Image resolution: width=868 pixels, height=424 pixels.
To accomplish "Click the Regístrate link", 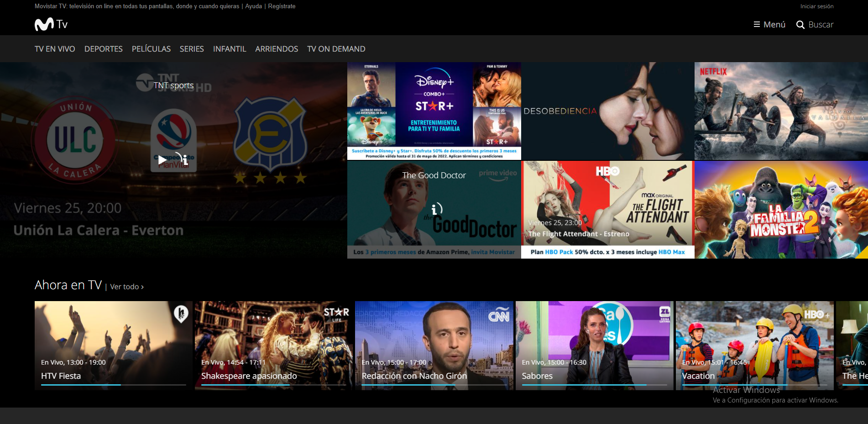I will point(282,6).
